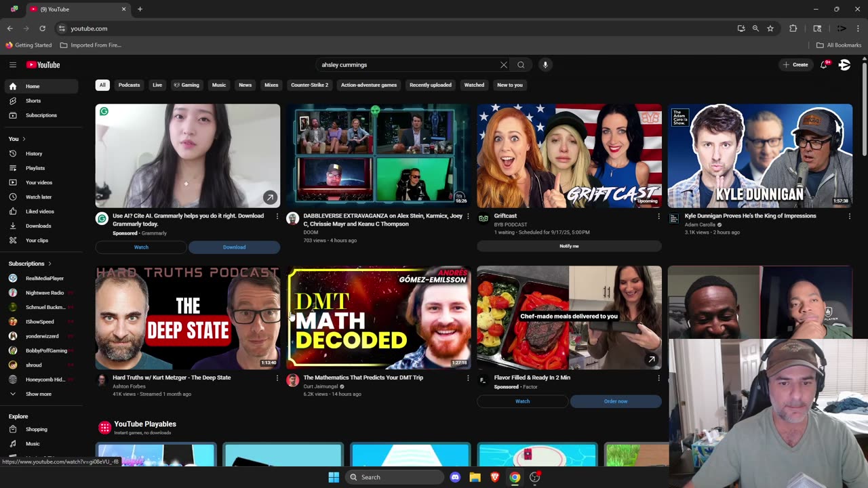
Task: Open more options for DMT Trip video
Action: pyautogui.click(x=468, y=378)
